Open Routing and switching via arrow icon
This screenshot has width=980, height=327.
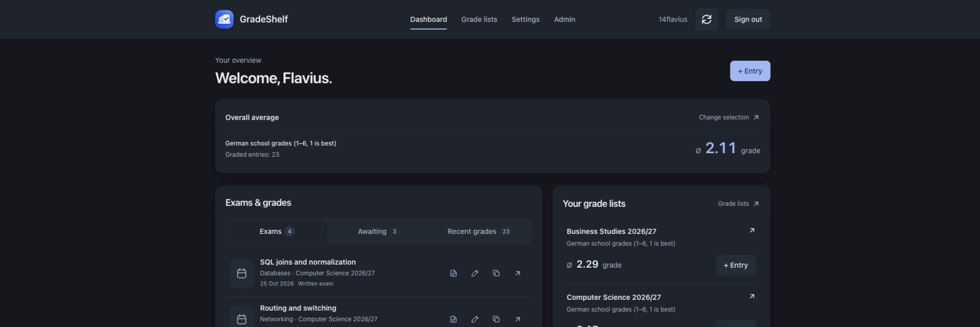518,319
